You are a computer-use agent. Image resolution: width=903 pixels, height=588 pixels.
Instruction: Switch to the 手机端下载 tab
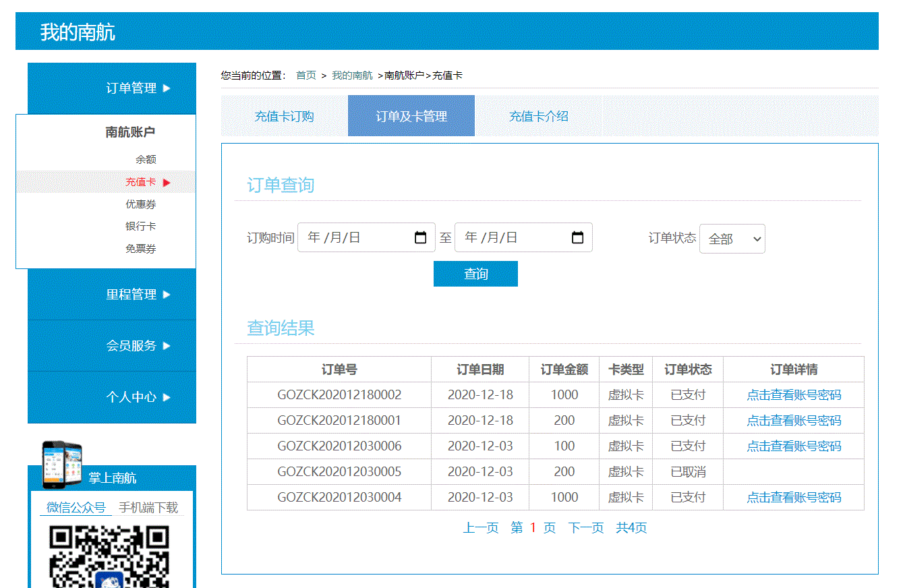click(x=148, y=508)
